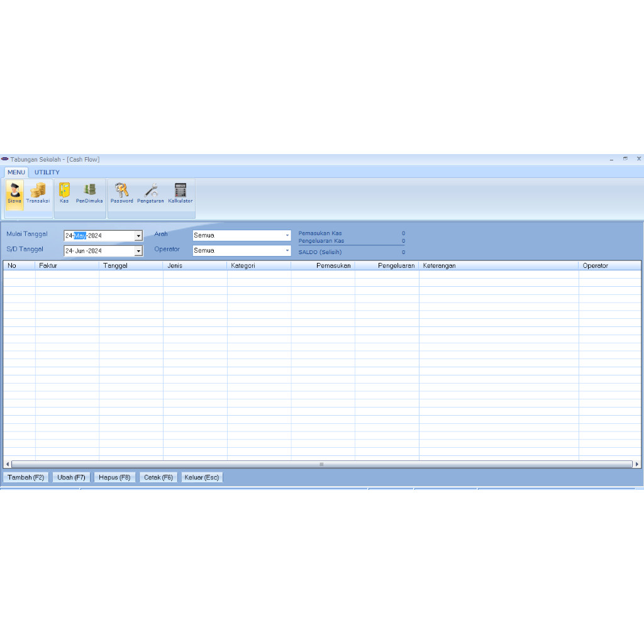Click the Tabungan Sekolah title bar icon
Viewport: 644px width, 644px height.
pos(6,158)
